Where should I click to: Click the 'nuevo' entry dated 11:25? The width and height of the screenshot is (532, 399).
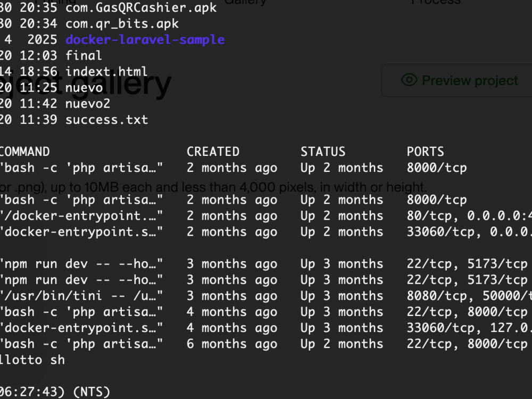(x=84, y=88)
